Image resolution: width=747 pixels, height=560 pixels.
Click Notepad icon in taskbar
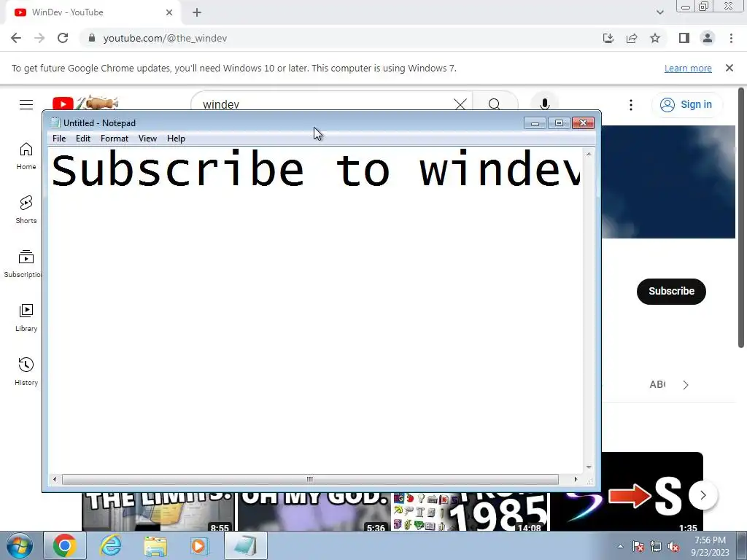pyautogui.click(x=245, y=545)
